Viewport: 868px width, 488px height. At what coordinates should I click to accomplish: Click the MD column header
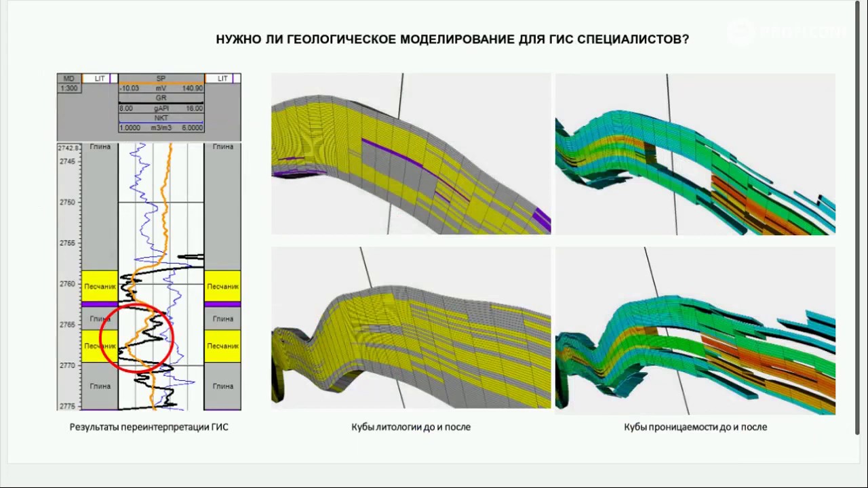69,79
